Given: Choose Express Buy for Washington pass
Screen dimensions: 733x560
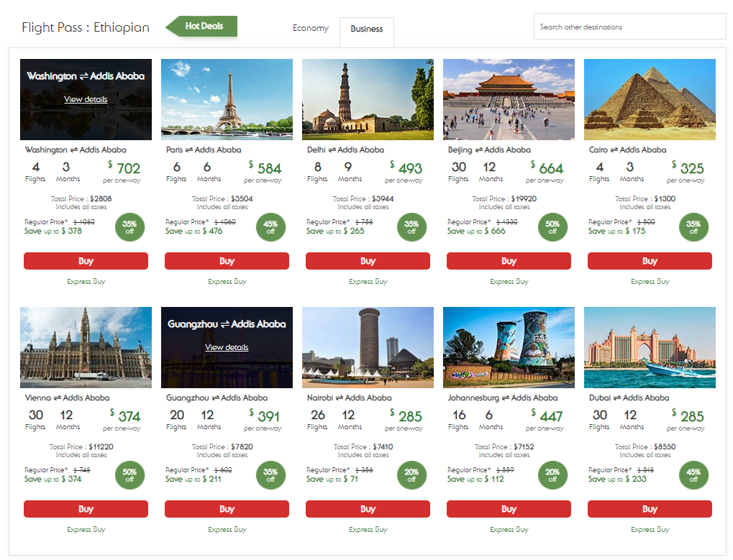Looking at the screenshot, I should 86,282.
